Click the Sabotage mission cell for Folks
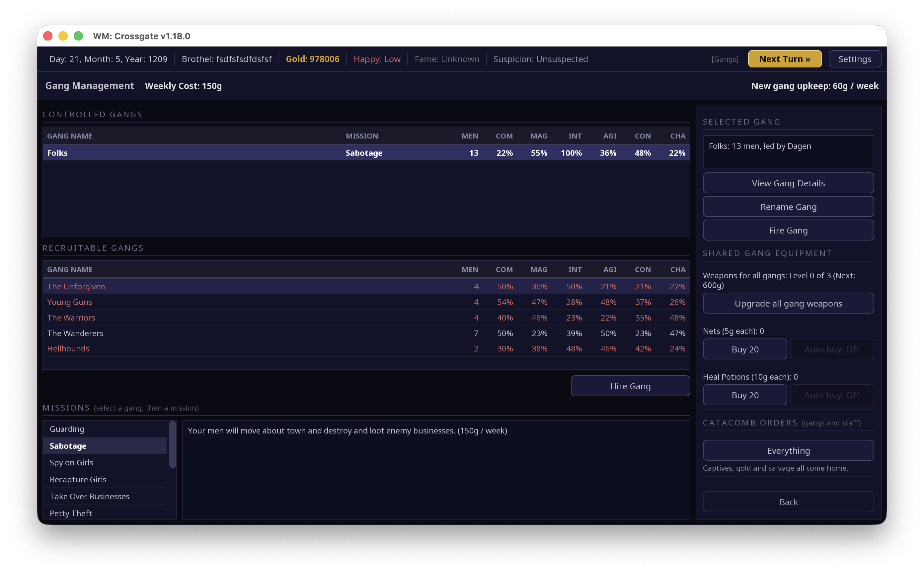 (364, 152)
